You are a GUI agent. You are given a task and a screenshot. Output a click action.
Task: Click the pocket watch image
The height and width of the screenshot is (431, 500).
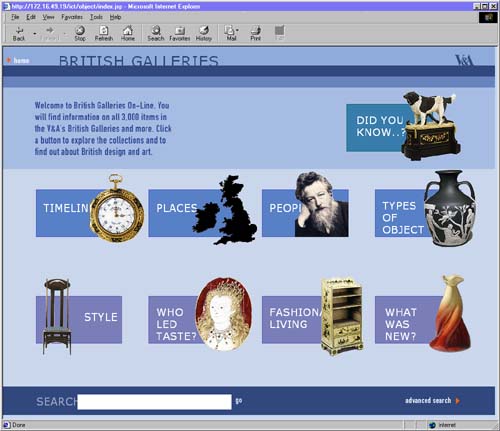coord(117,208)
